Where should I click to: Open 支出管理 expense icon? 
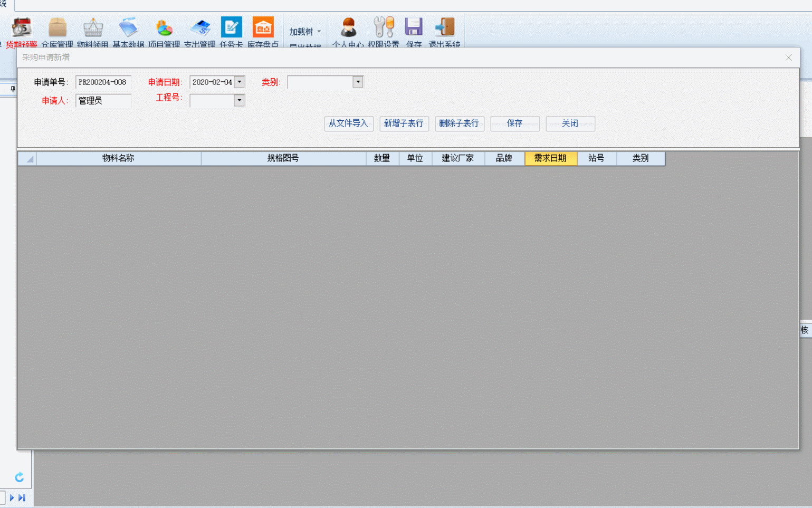200,28
